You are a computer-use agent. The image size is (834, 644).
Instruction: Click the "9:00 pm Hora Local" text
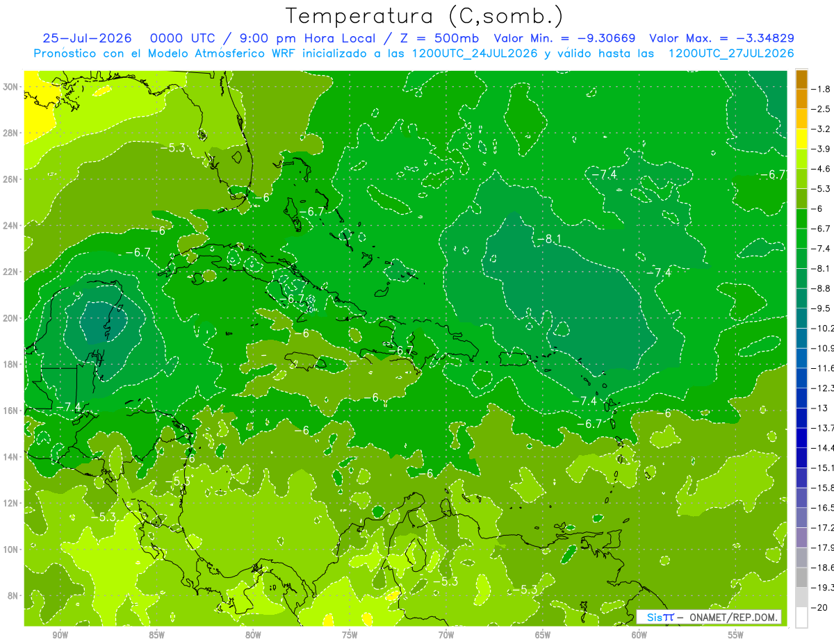[x=306, y=38]
